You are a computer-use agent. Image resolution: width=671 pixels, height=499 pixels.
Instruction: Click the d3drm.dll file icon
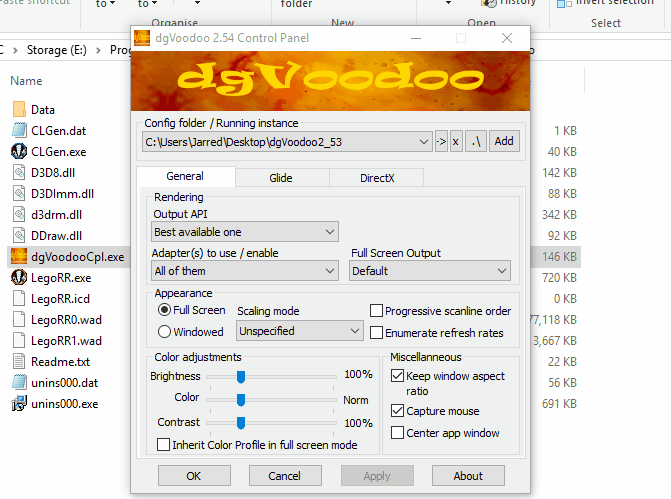pyautogui.click(x=19, y=214)
